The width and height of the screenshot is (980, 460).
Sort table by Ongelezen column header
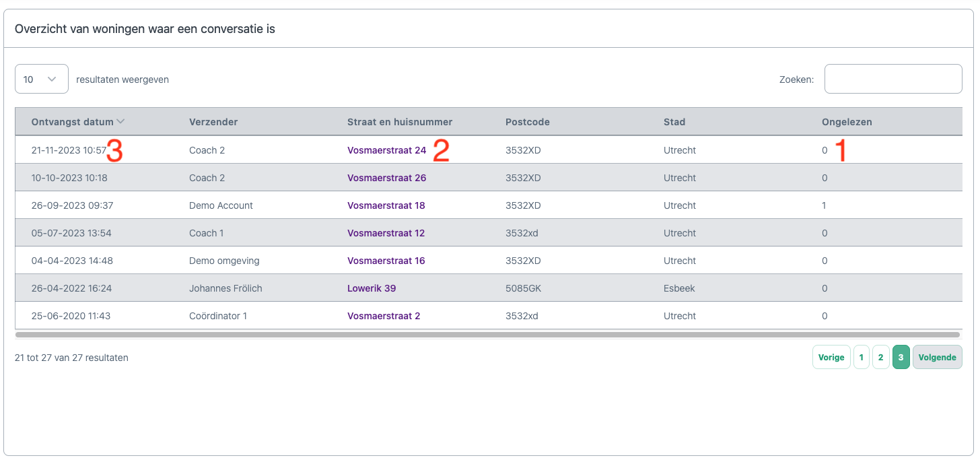point(847,122)
